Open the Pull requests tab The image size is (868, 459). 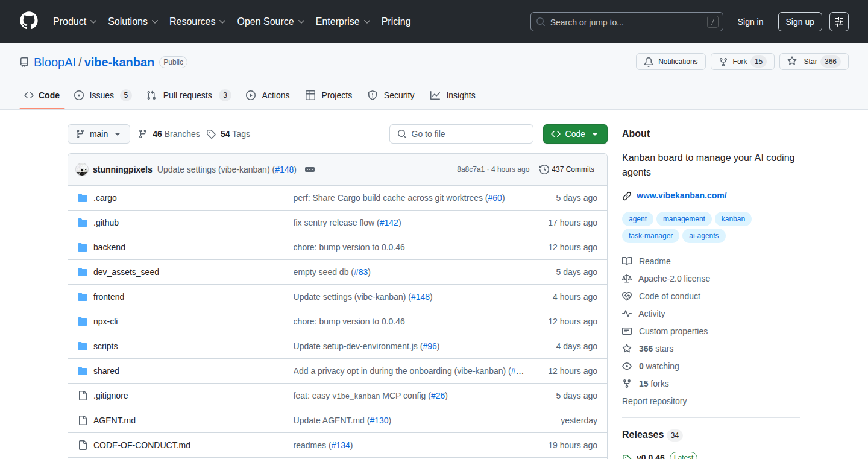[x=189, y=95]
